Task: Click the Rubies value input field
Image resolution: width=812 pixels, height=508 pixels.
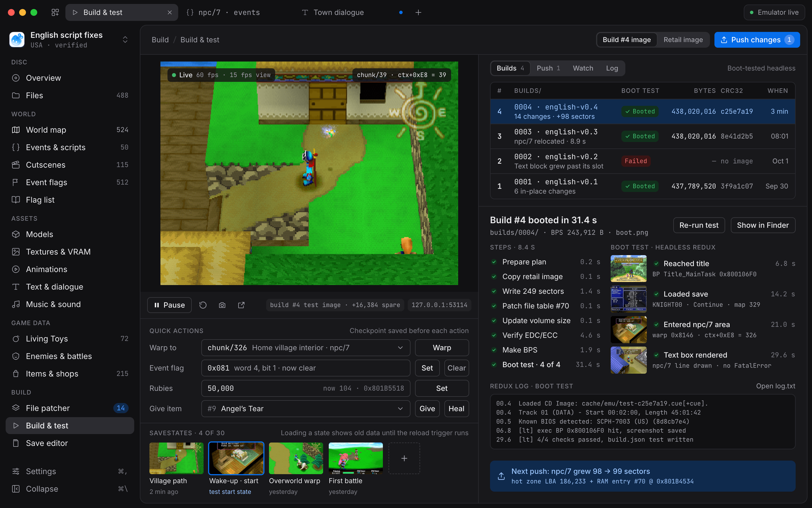Action: pos(306,388)
